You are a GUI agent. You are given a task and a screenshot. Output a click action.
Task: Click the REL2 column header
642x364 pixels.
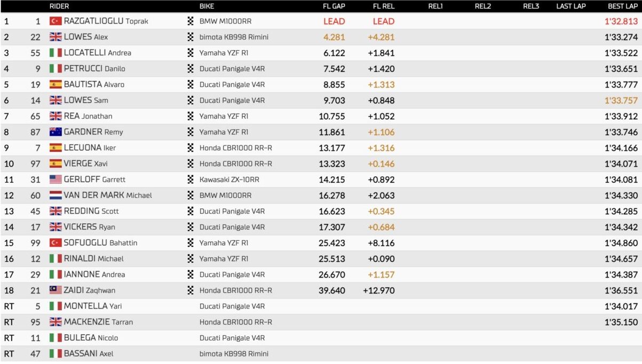point(483,6)
